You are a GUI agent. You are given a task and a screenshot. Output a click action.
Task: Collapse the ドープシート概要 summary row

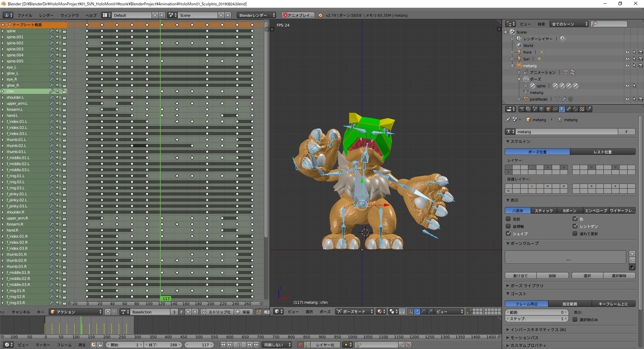pyautogui.click(x=3, y=25)
